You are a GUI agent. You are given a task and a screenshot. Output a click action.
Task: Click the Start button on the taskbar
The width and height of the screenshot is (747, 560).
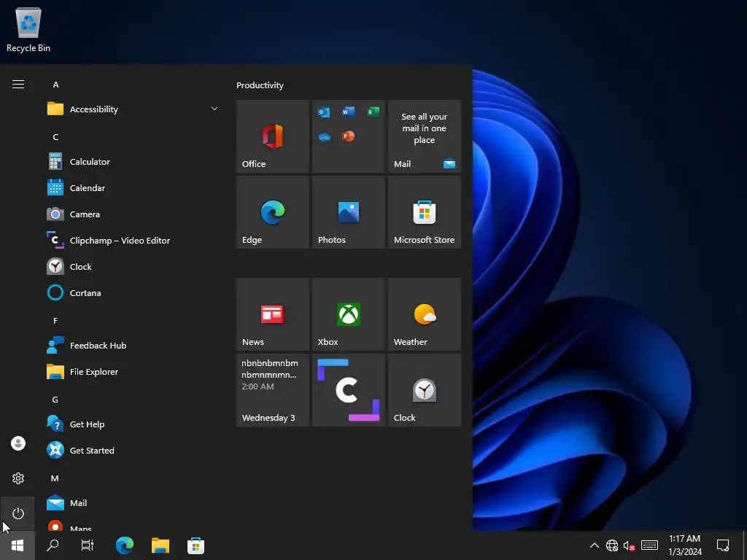[x=18, y=545]
